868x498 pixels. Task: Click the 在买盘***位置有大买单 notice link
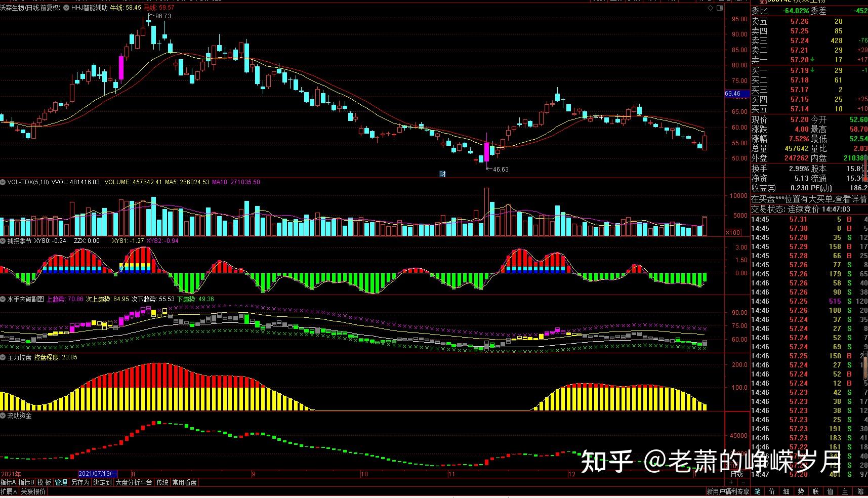[x=809, y=199]
